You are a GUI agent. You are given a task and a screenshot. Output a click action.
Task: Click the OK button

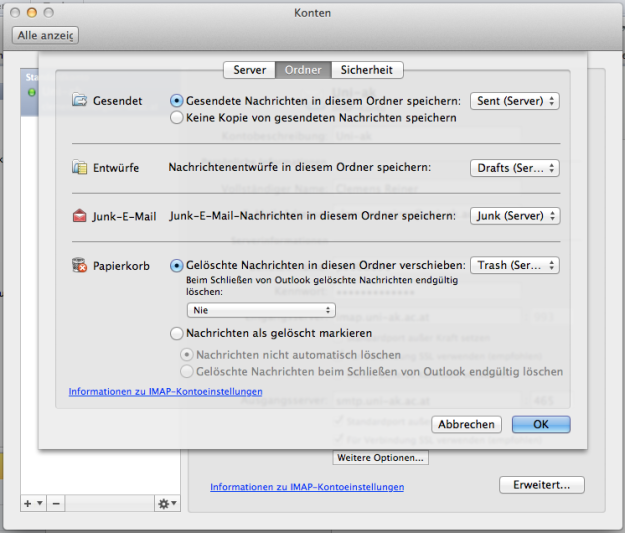click(x=540, y=424)
